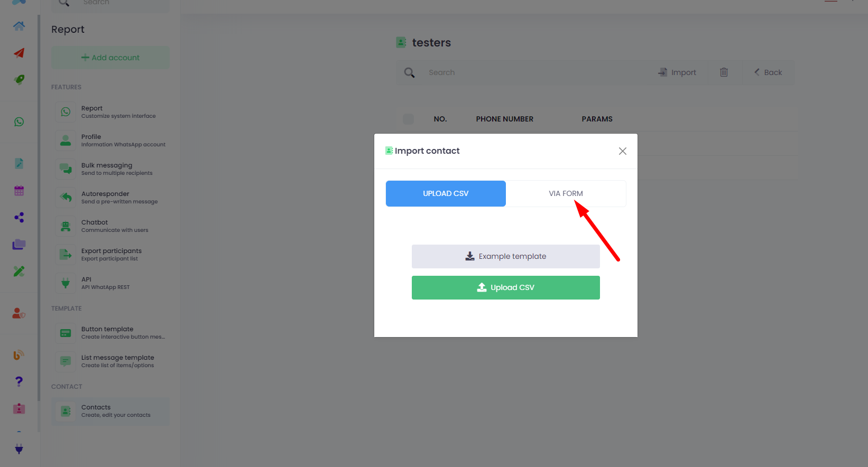Open the blue folders sidebar icon
Screen dimensions: 868x467
click(19, 245)
